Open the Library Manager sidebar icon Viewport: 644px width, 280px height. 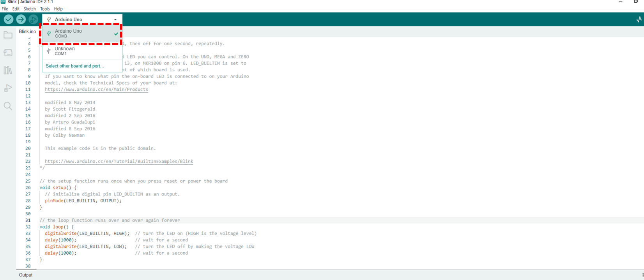coord(8,70)
